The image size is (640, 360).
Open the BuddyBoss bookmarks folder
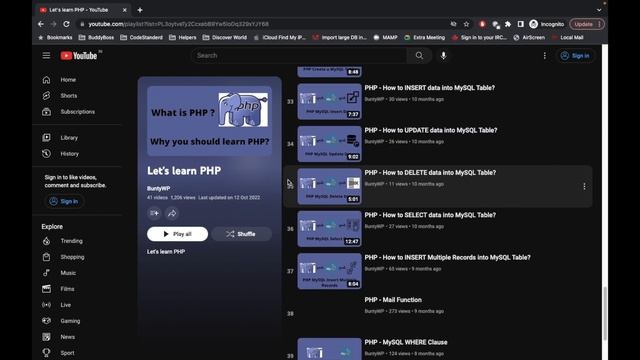click(96, 38)
